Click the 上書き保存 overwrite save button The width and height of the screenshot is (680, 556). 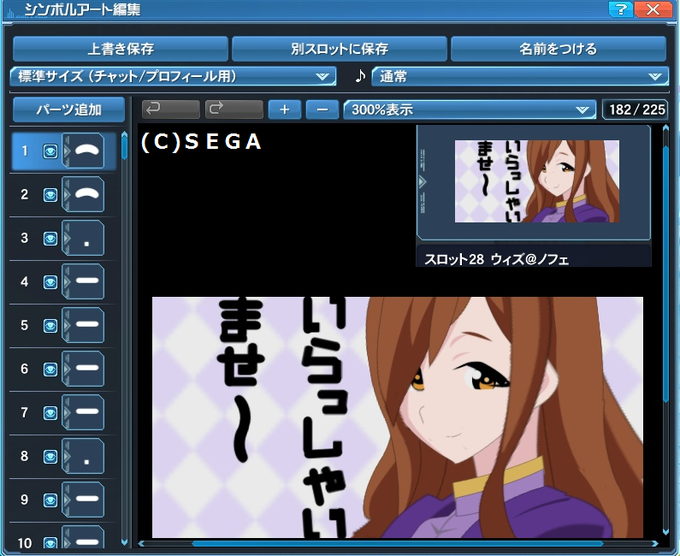click(121, 49)
